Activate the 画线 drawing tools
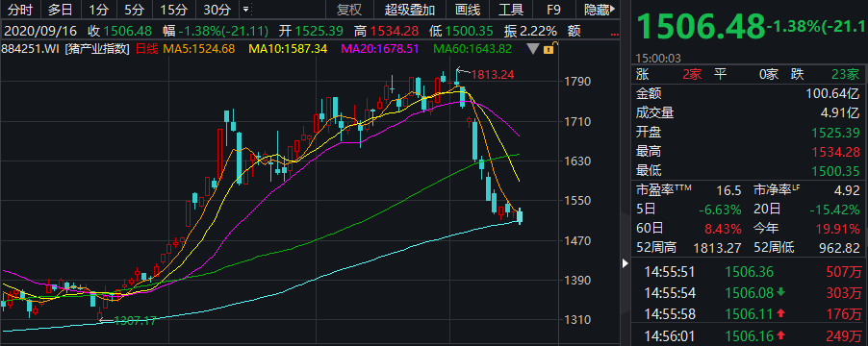Image resolution: width=868 pixels, height=346 pixels. pos(468,10)
